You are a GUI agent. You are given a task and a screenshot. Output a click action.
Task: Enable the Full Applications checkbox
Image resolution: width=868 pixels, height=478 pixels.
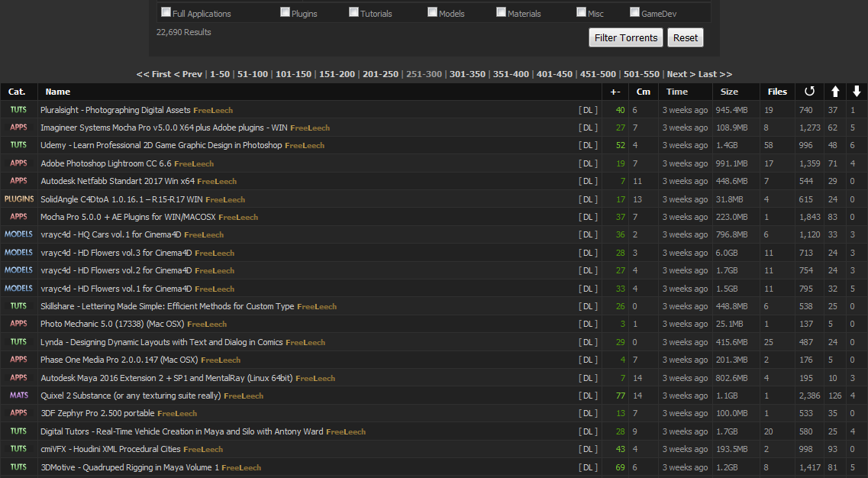pos(166,11)
